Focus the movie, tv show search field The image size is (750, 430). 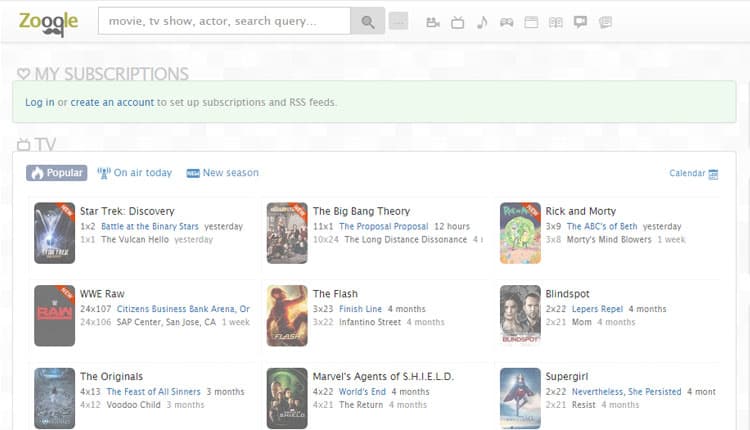[224, 21]
